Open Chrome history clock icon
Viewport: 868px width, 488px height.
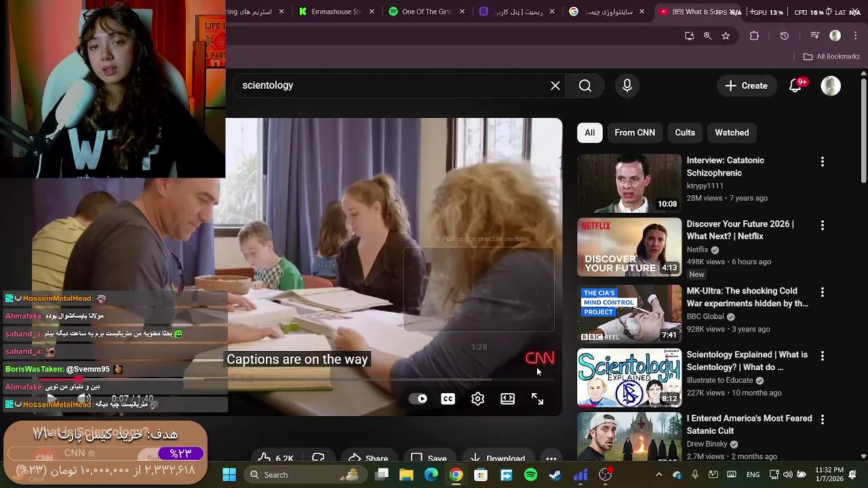(785, 36)
